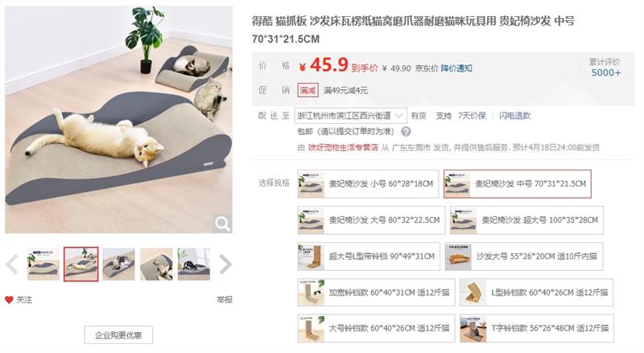Show previous thumbnails with left arrow

[12, 264]
